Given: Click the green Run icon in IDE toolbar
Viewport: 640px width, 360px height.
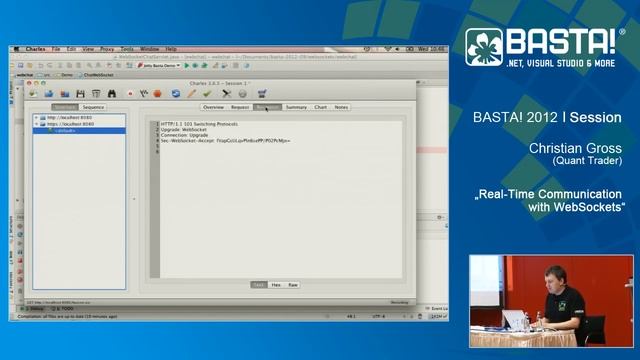Looking at the screenshot, I should tap(187, 65).
